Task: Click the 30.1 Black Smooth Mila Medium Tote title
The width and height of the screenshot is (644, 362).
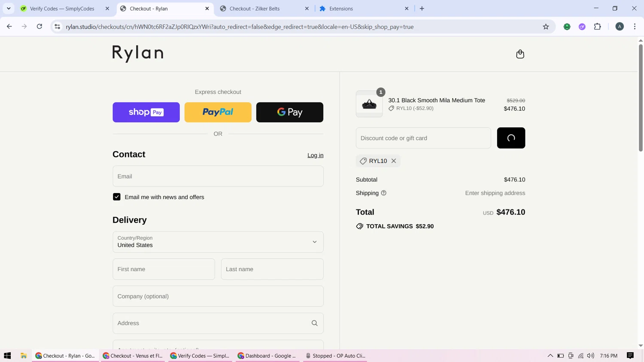Action: tap(437, 100)
